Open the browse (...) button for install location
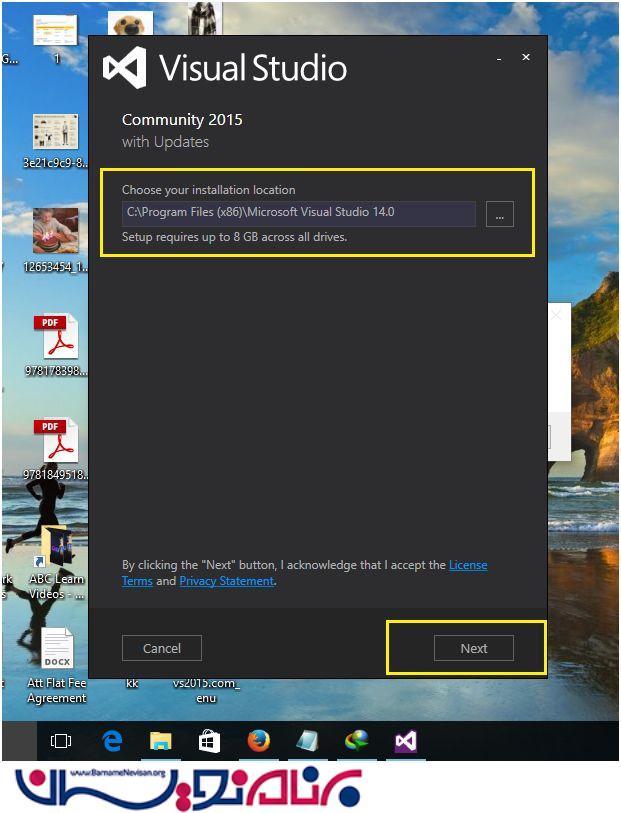Viewport: 621px width, 813px height. pos(500,214)
